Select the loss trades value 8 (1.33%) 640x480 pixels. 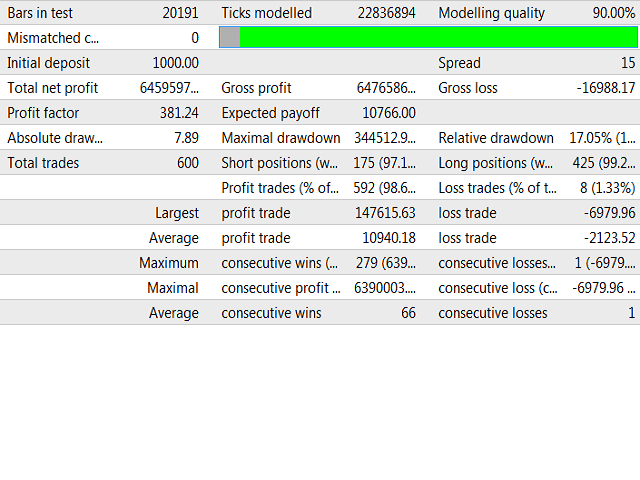[608, 188]
